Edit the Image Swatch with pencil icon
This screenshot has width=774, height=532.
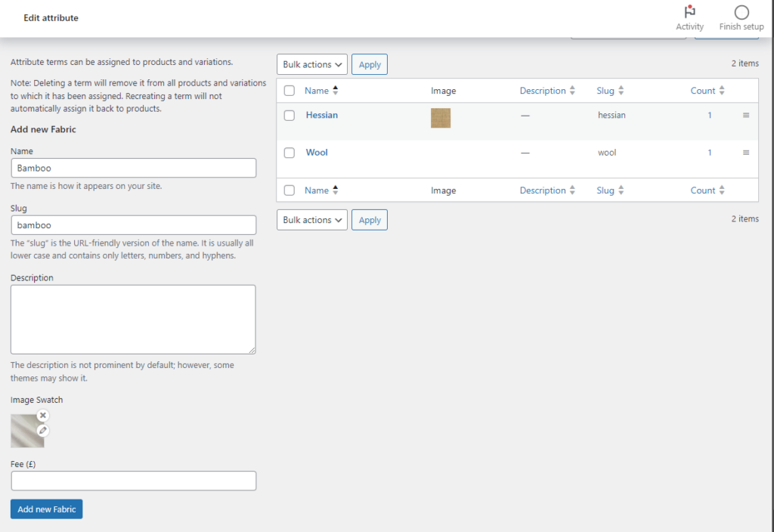click(43, 430)
